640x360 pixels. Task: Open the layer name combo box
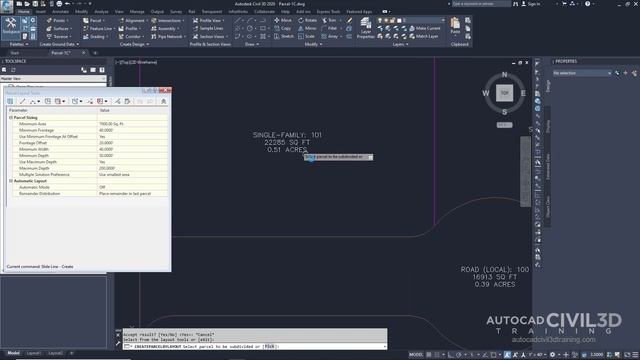[411, 20]
